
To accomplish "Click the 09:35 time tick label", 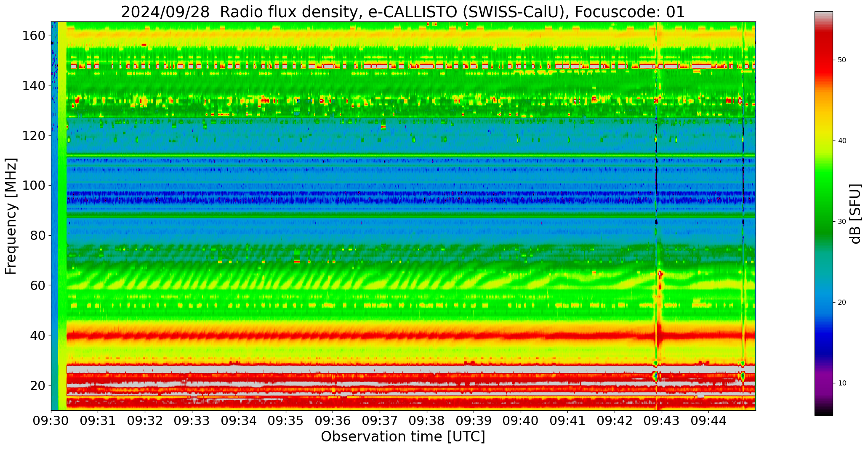I will 286,420.
